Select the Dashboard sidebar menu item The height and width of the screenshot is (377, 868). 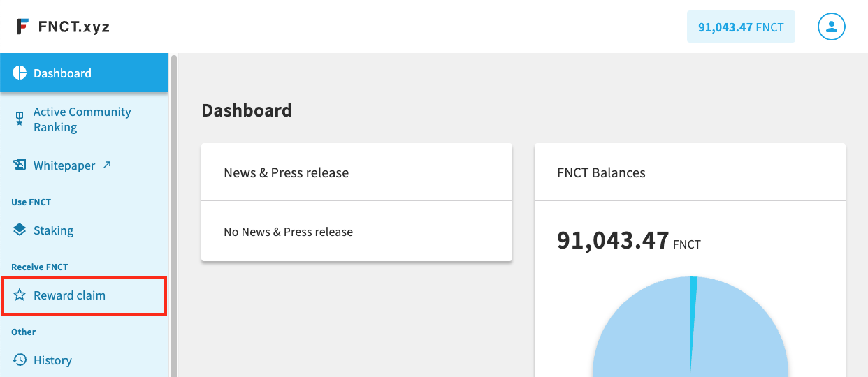click(84, 73)
